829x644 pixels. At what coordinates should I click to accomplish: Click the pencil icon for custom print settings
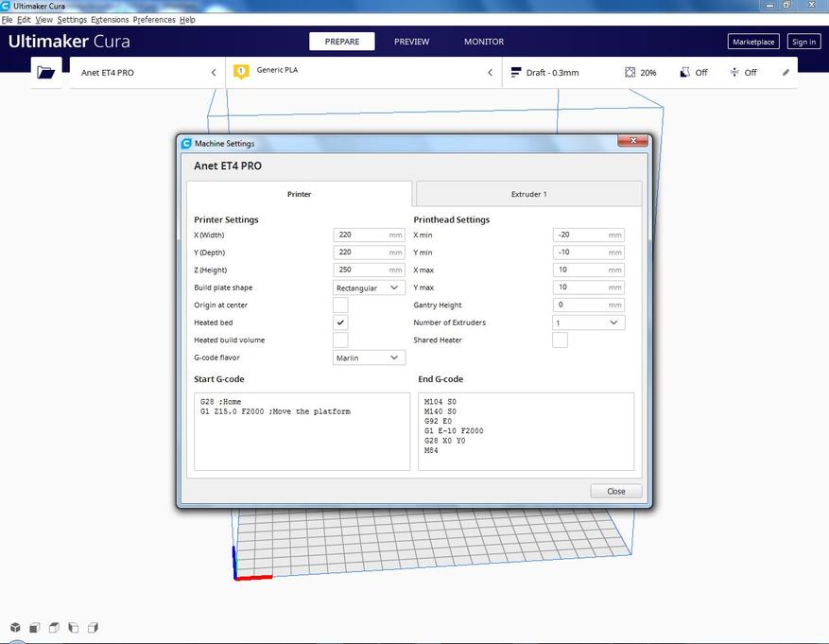click(x=786, y=73)
